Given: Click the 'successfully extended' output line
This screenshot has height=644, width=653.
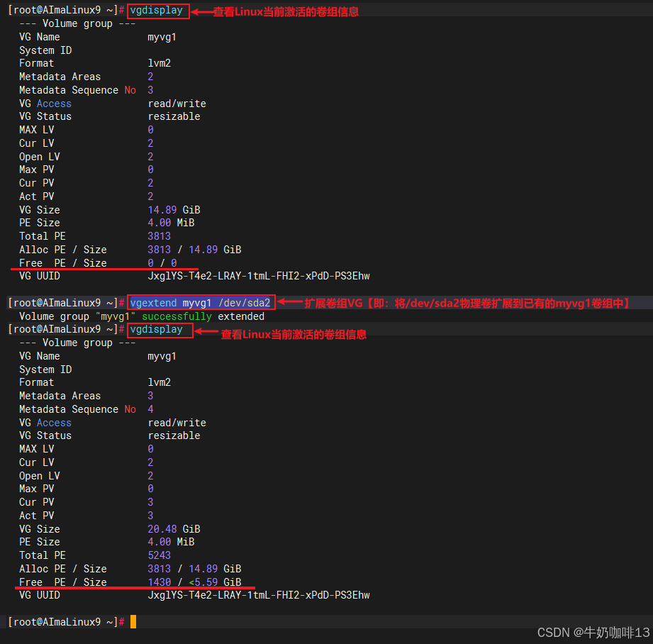Looking at the screenshot, I should coord(142,316).
